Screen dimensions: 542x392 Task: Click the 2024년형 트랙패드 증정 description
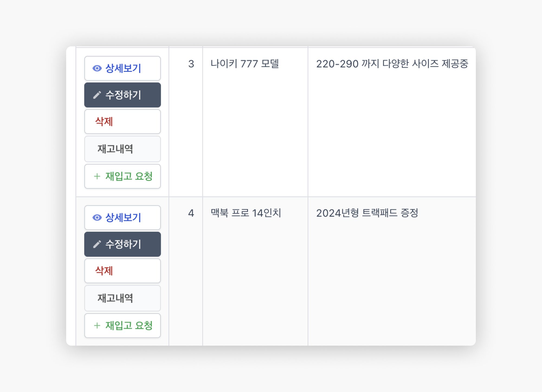[367, 213]
